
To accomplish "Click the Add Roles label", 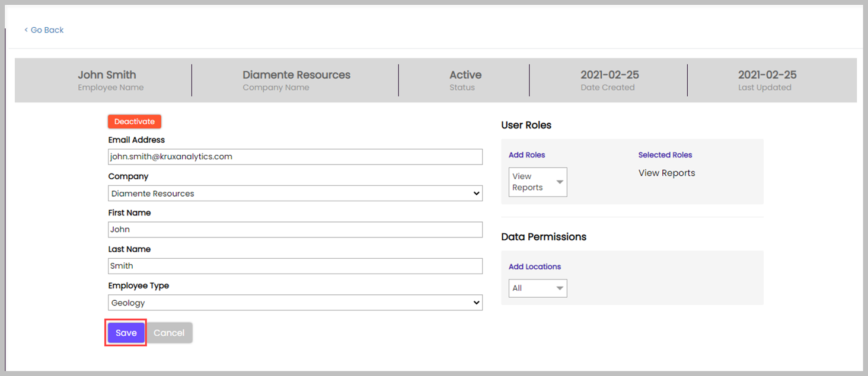I will 527,155.
